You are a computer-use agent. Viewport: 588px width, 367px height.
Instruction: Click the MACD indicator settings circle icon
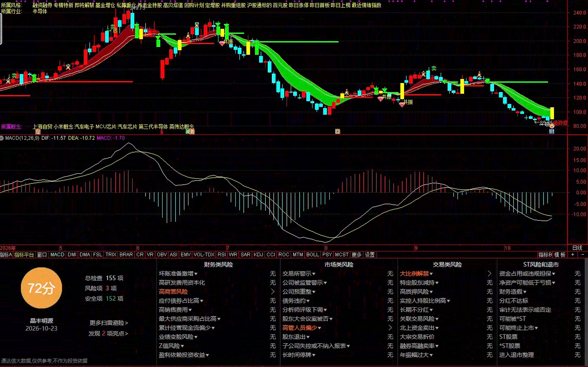click(x=2, y=138)
